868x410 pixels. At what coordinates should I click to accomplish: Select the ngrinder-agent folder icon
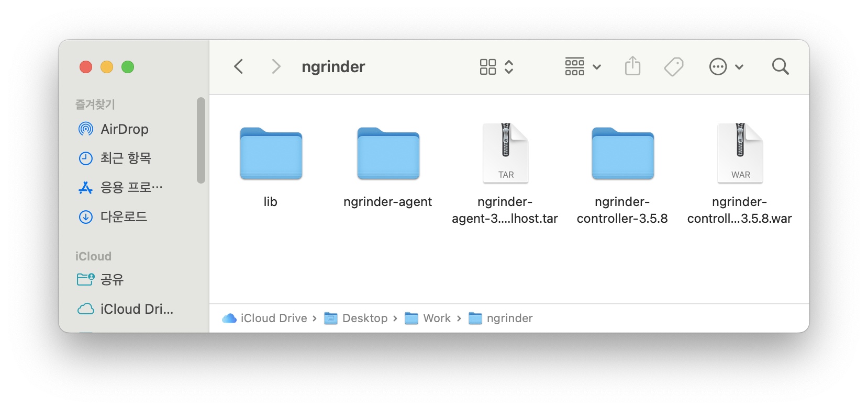tap(388, 154)
